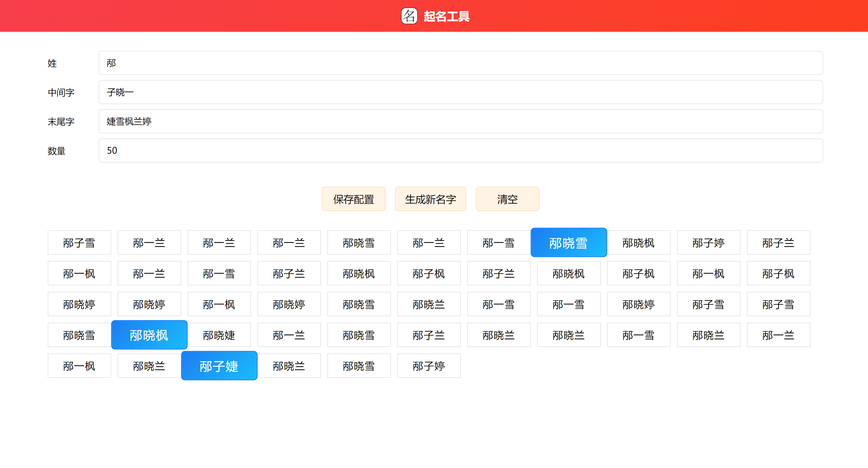Select the 邴子婷 card at the list end
868x468 pixels.
[429, 366]
